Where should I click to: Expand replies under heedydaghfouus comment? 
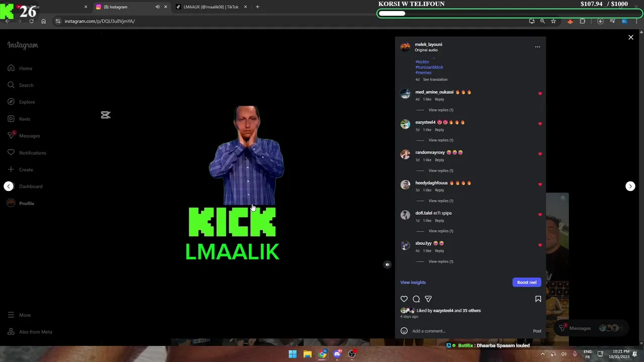coord(441,201)
